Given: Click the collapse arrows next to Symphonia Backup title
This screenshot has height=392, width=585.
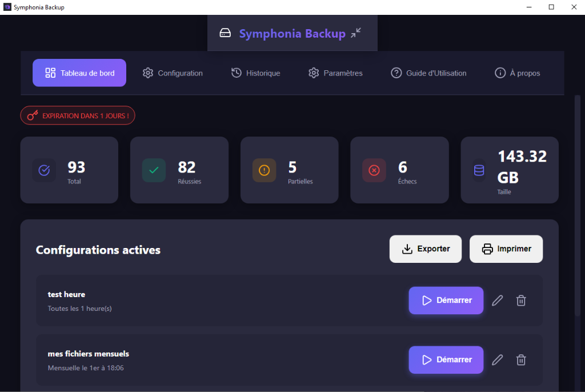Looking at the screenshot, I should pyautogui.click(x=355, y=33).
